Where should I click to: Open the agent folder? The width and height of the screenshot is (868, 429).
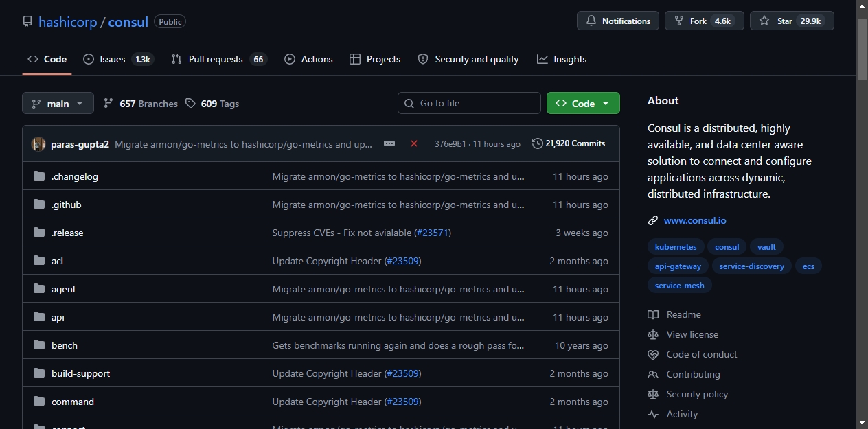point(64,289)
